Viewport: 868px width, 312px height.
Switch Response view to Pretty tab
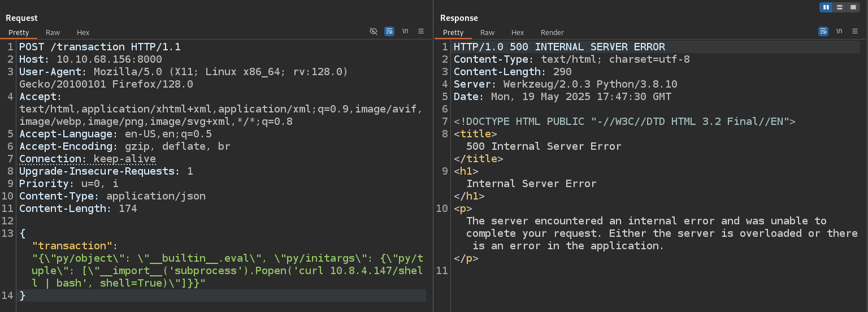[x=453, y=33]
